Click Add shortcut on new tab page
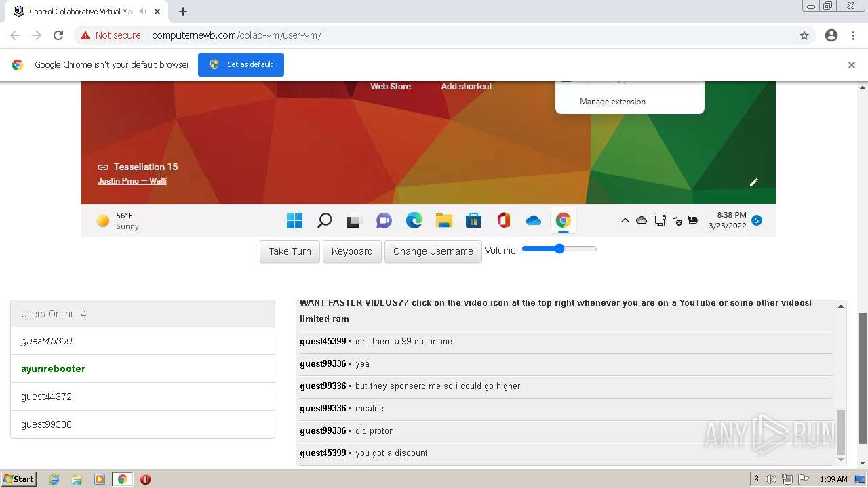This screenshot has height=488, width=868. pos(467,86)
